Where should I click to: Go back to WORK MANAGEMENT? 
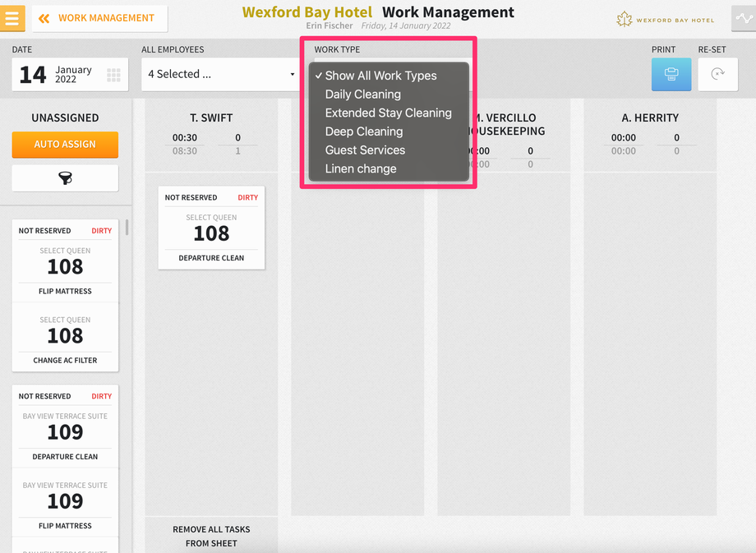[x=99, y=18]
